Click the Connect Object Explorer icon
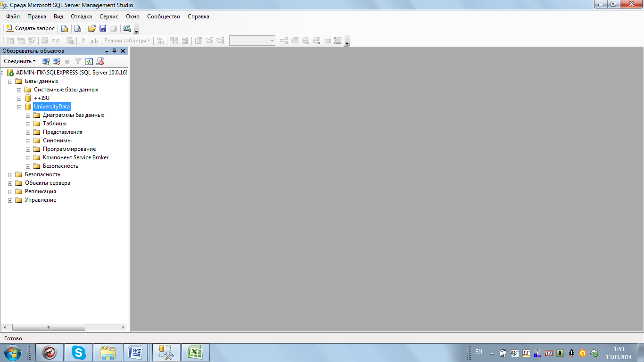644x362 pixels. [x=46, y=61]
